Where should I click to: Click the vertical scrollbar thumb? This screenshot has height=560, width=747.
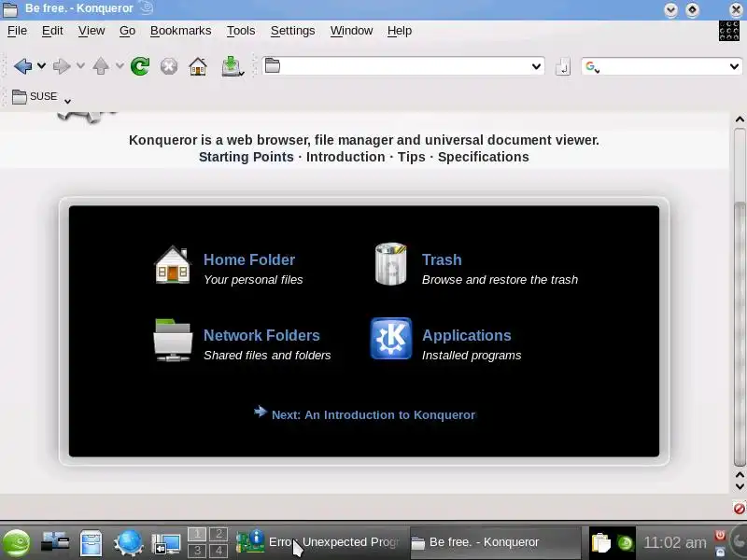click(740, 334)
